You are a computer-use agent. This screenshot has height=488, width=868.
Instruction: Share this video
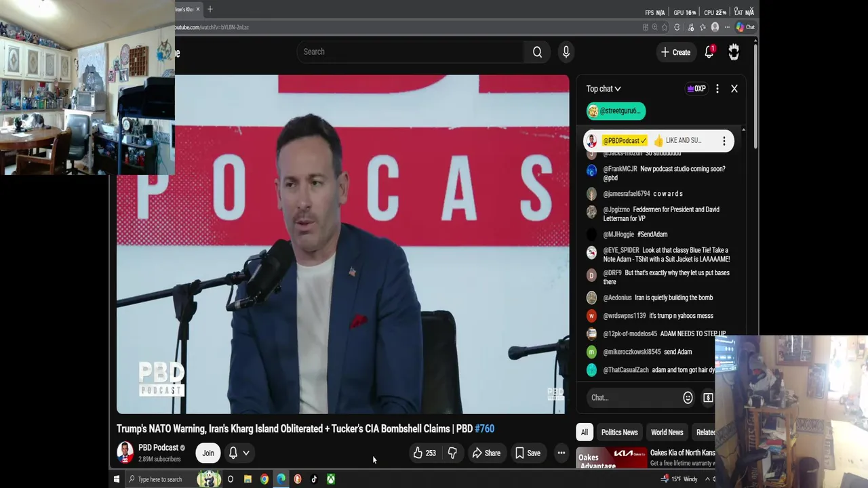pos(486,453)
